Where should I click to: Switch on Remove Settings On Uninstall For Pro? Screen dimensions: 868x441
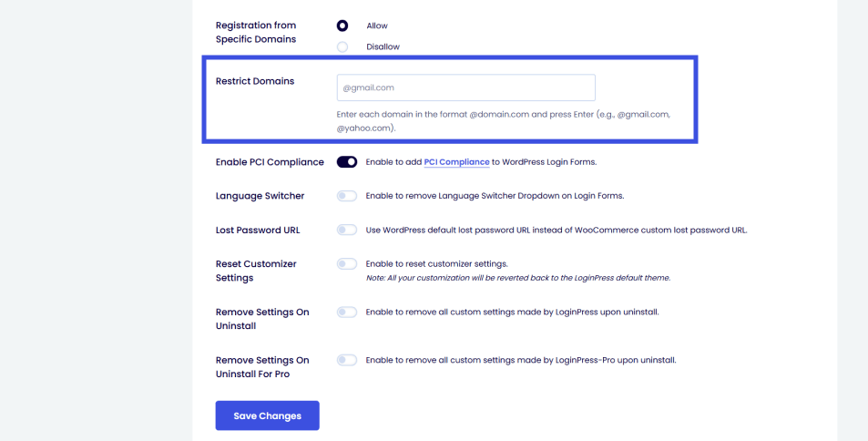pyautogui.click(x=347, y=360)
